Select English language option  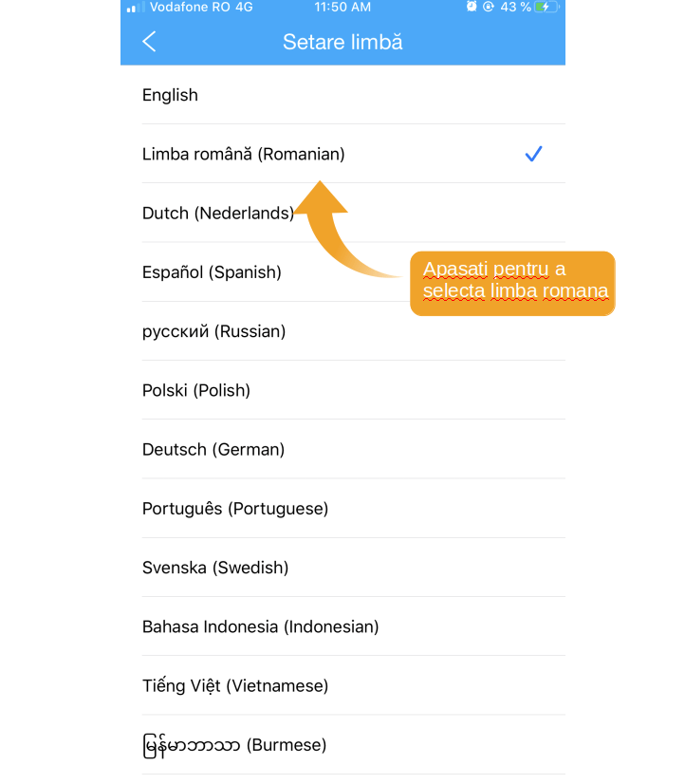pyautogui.click(x=342, y=95)
